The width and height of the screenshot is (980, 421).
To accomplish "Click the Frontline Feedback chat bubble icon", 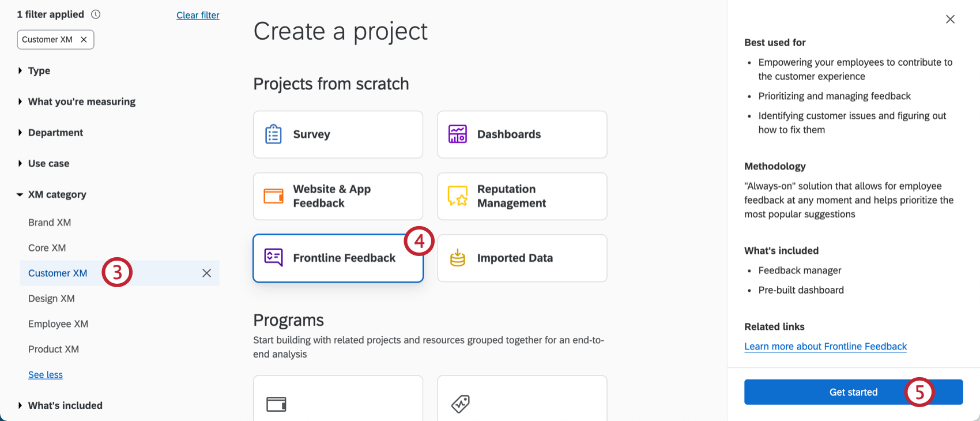I will (274, 258).
